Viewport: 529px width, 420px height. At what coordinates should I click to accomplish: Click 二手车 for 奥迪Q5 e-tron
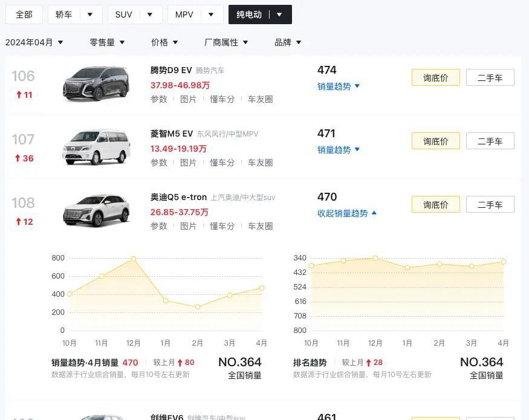pos(490,204)
